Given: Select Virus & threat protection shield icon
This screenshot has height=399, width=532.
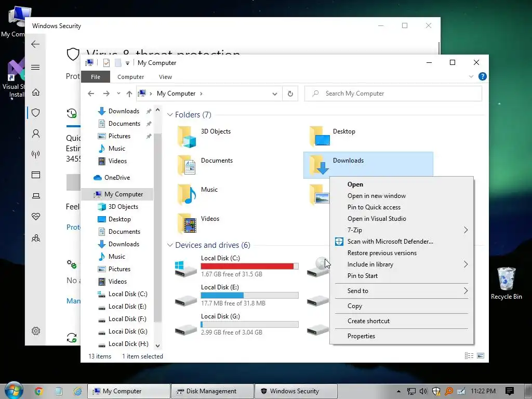Looking at the screenshot, I should (36, 113).
